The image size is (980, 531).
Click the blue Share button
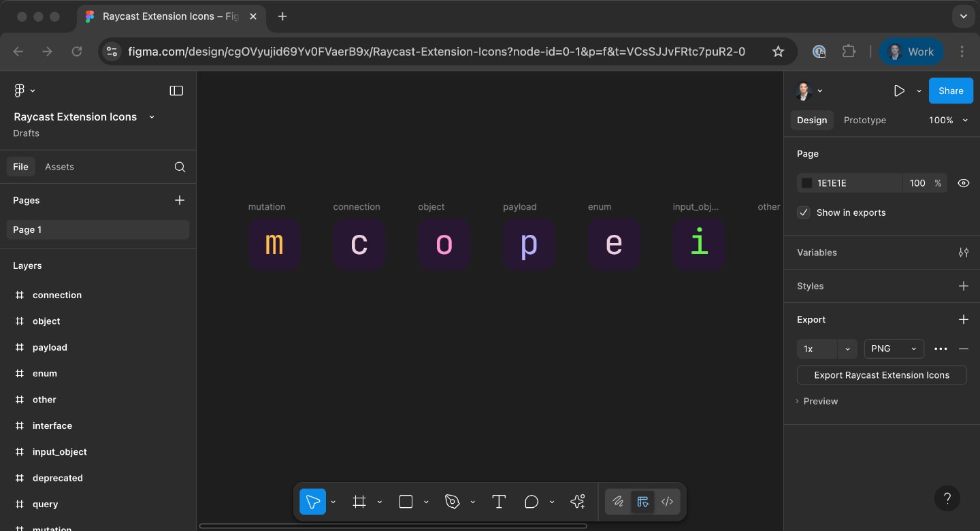pos(950,91)
